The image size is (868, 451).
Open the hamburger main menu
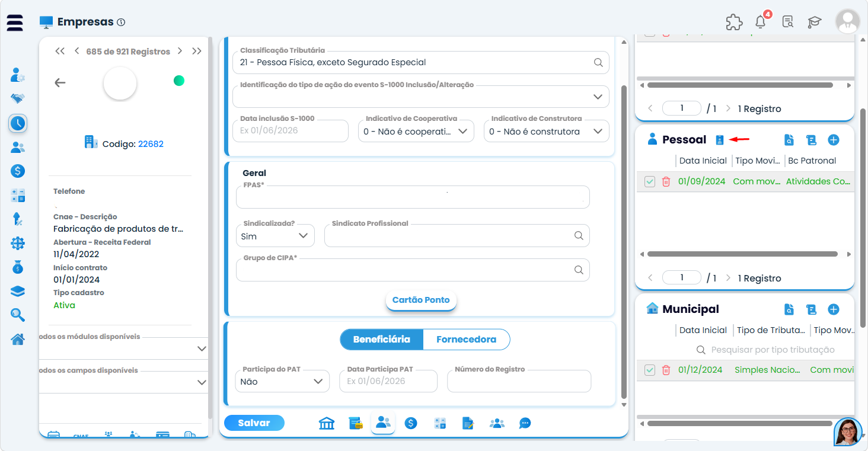(x=15, y=23)
